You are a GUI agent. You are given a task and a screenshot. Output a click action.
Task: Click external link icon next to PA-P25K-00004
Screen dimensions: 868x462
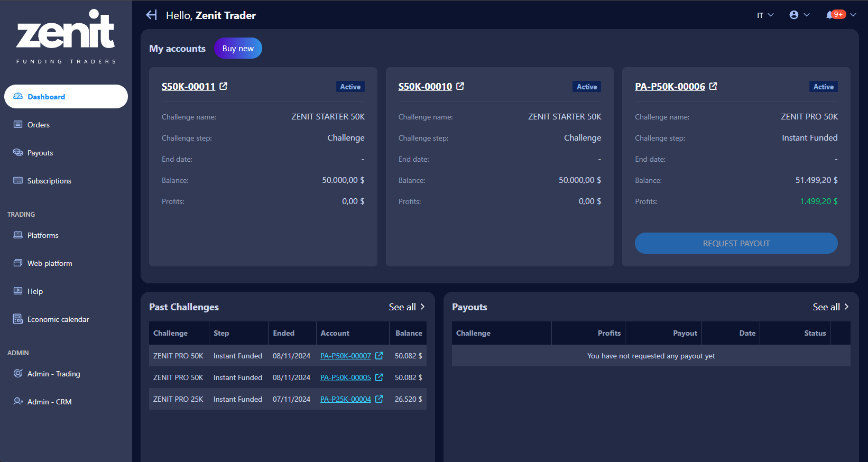click(379, 399)
